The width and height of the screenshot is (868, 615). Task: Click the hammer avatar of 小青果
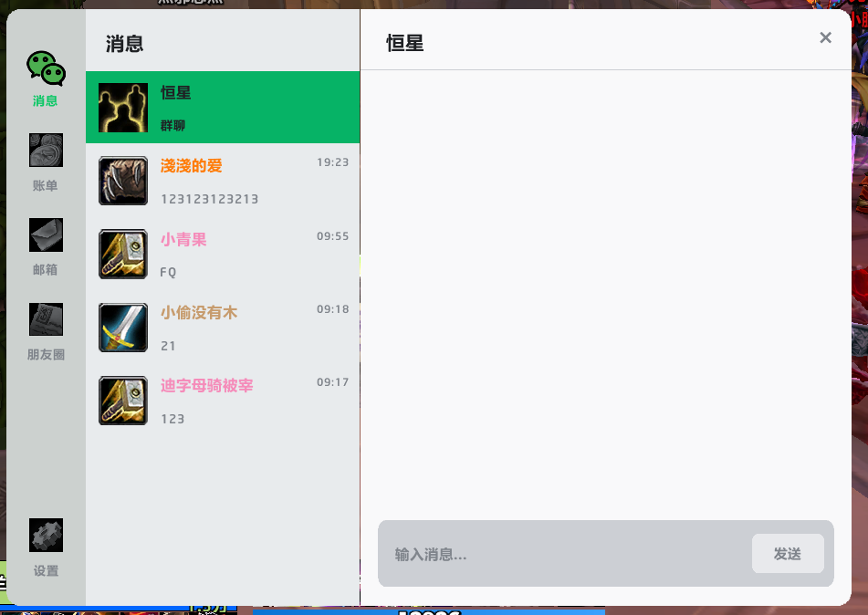click(x=123, y=254)
